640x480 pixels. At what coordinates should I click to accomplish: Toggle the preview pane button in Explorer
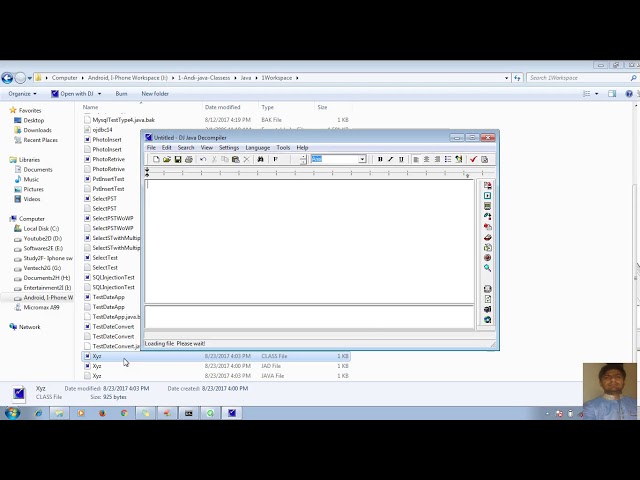point(612,94)
